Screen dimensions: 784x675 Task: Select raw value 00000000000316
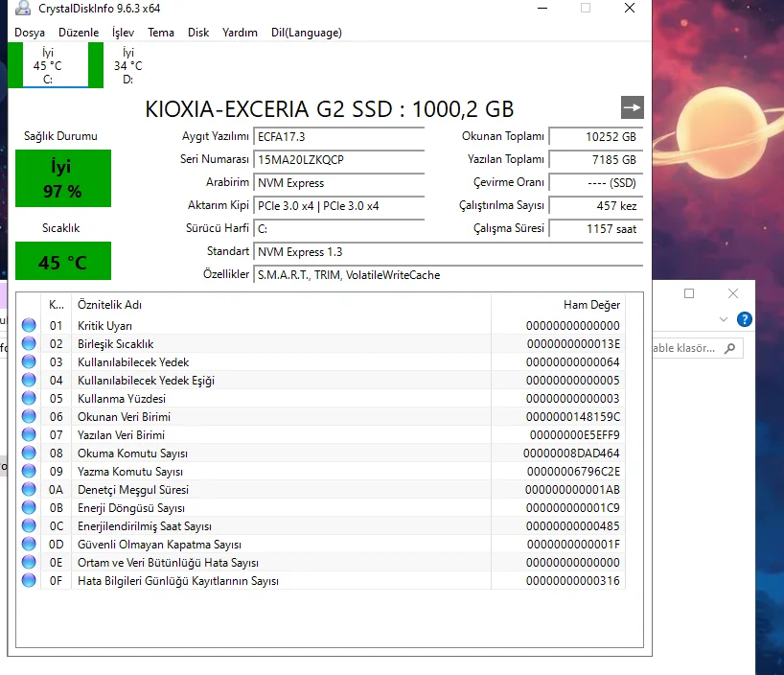(x=573, y=580)
